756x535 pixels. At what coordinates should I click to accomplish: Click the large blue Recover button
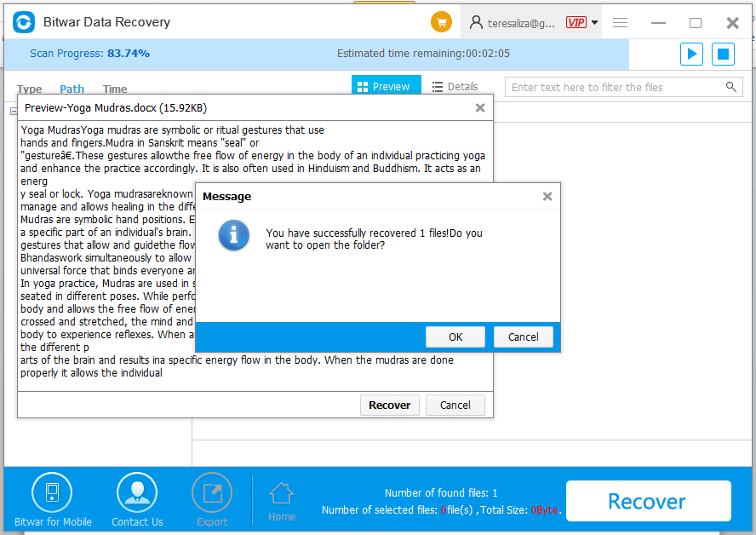coord(647,501)
